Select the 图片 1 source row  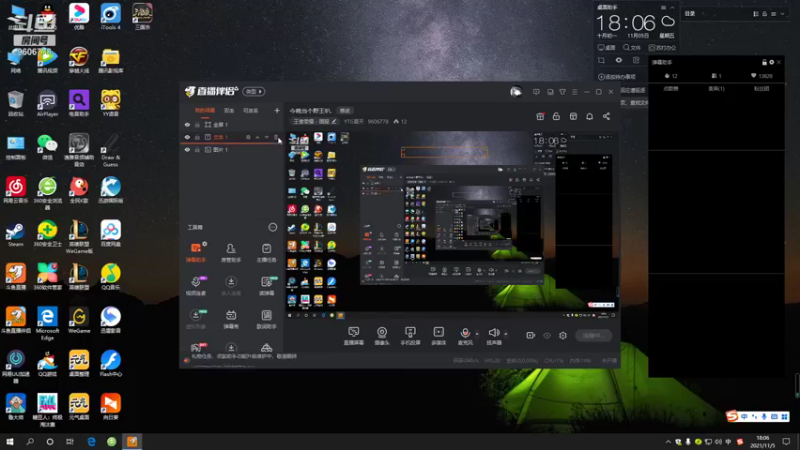(x=231, y=150)
